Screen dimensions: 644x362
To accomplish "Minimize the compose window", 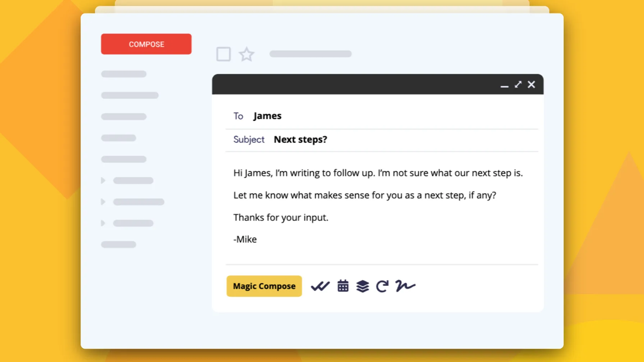I will coord(505,86).
